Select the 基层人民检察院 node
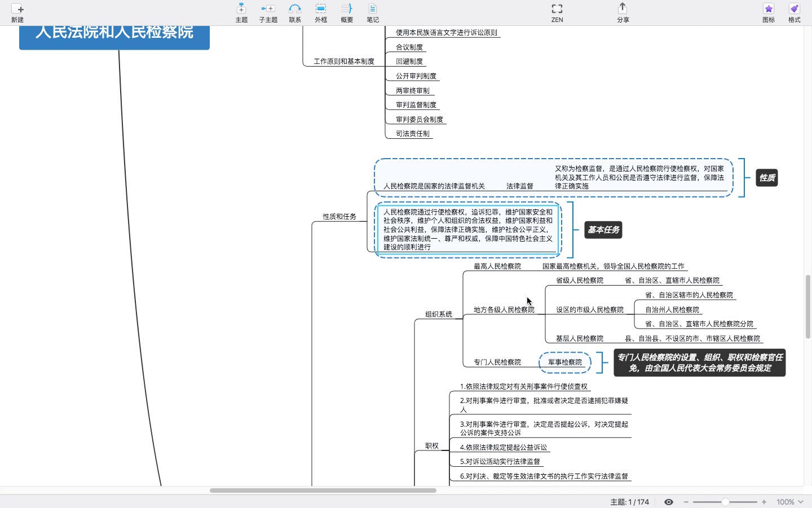Image resolution: width=812 pixels, height=508 pixels. pyautogui.click(x=580, y=339)
